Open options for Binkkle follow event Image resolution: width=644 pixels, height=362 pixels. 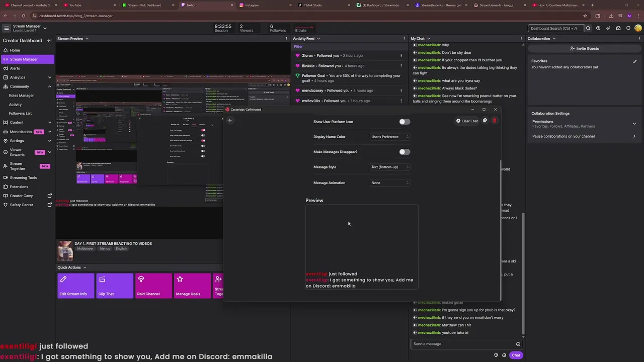[401, 66]
